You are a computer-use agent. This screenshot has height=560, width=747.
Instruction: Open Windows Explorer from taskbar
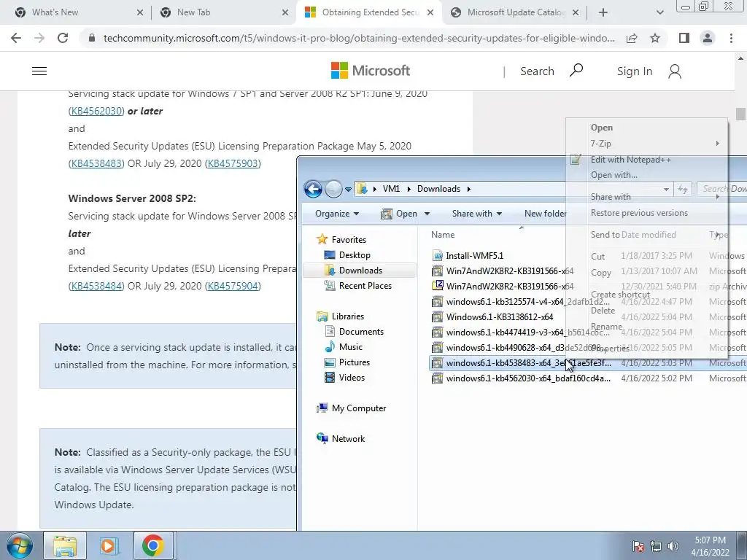pos(65,545)
